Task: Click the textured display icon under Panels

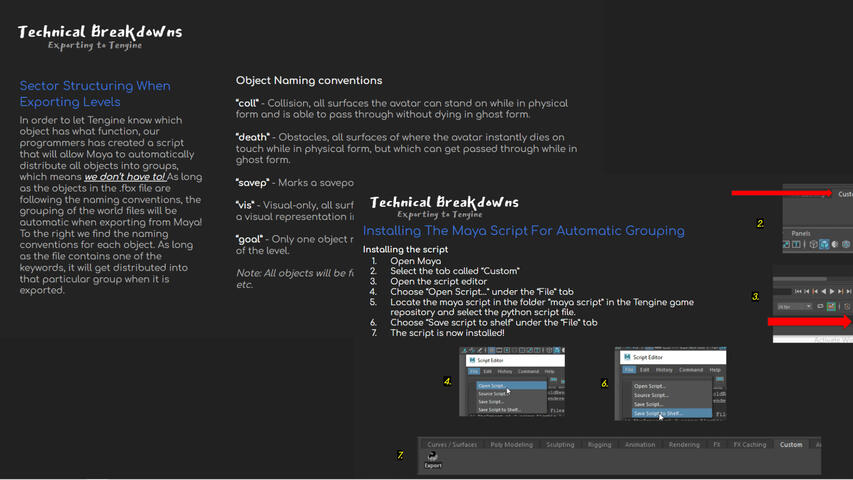Action: pyautogui.click(x=846, y=244)
